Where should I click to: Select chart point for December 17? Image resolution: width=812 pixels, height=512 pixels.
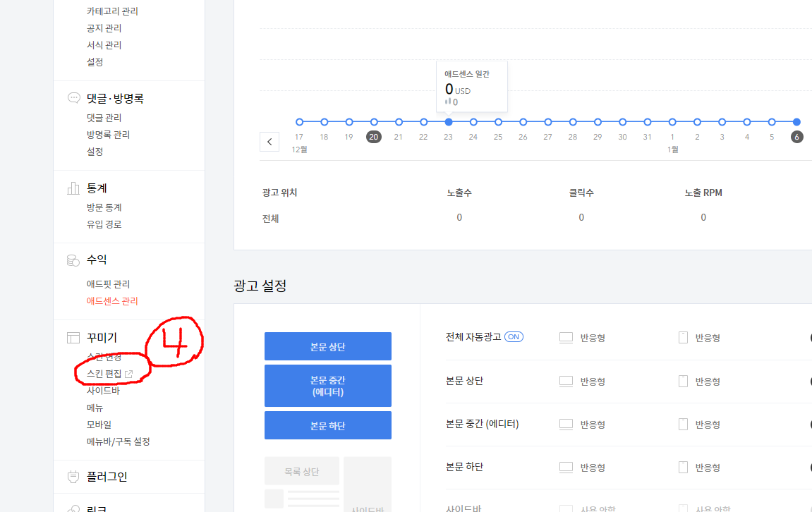point(299,122)
